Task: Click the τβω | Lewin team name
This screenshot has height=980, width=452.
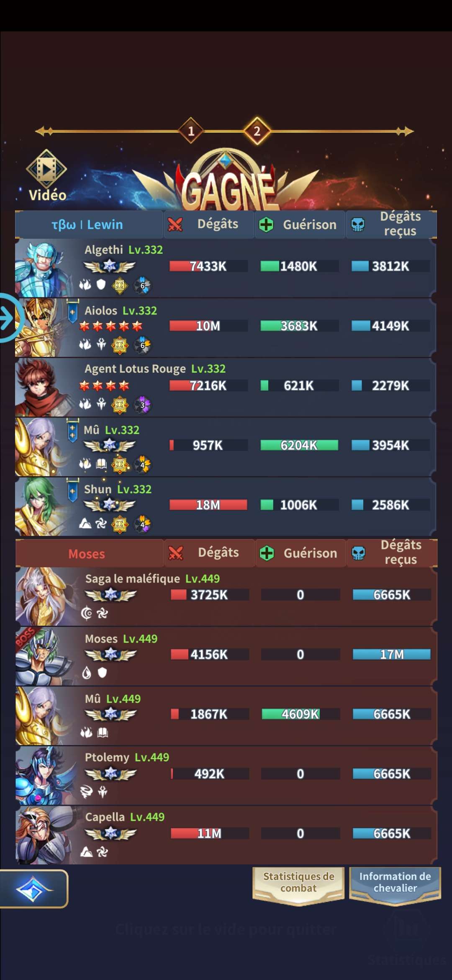Action: (87, 224)
